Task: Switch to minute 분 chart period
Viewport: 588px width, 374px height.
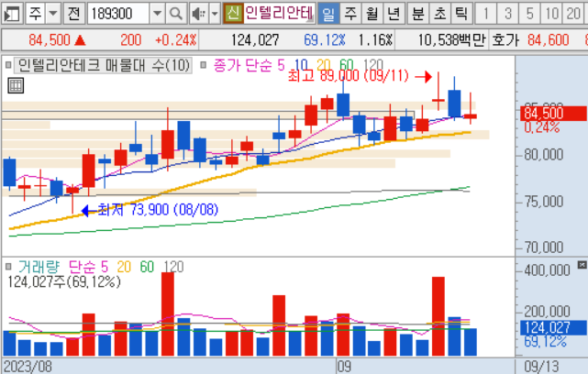Action: click(417, 14)
